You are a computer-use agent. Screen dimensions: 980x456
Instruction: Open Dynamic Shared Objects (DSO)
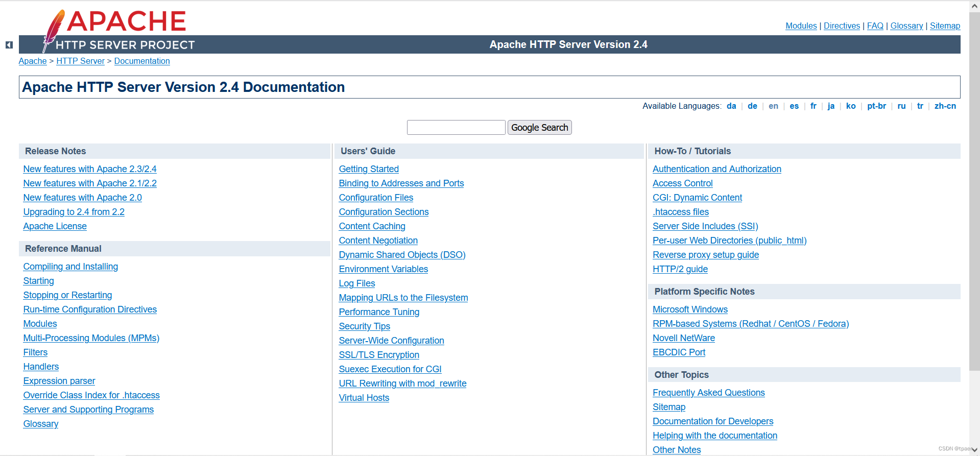[x=402, y=255]
